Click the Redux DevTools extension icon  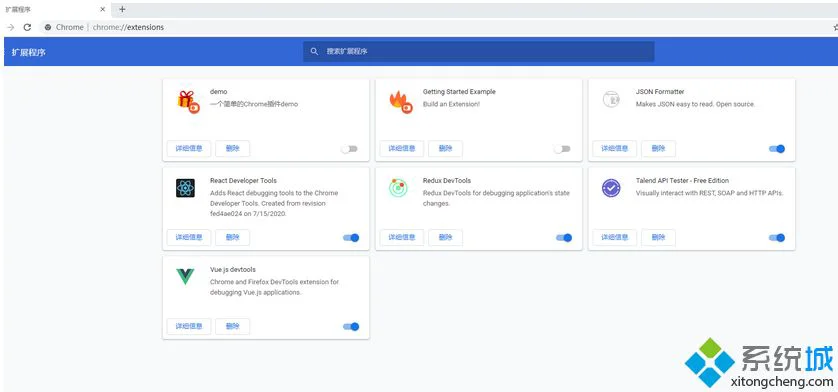[398, 188]
